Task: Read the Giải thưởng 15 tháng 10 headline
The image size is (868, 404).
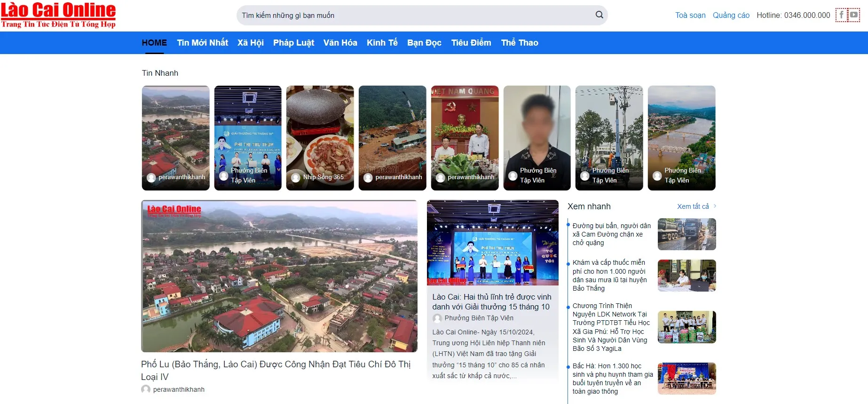Action: pos(491,302)
